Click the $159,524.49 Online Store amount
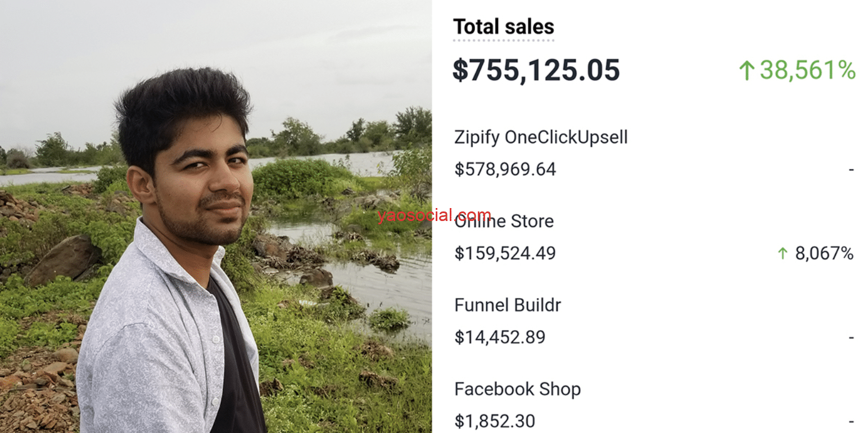The image size is (868, 433). tap(505, 253)
